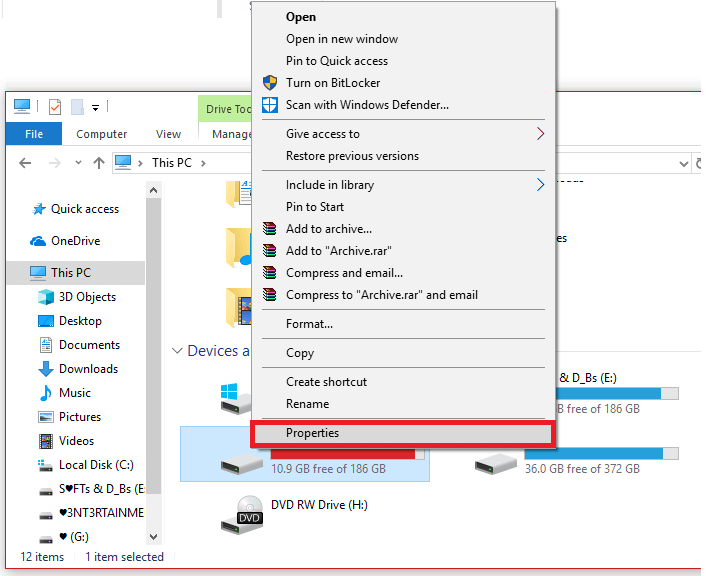Click WinRAR icon beside Add to archive
This screenshot has width=706, height=576.
point(269,229)
